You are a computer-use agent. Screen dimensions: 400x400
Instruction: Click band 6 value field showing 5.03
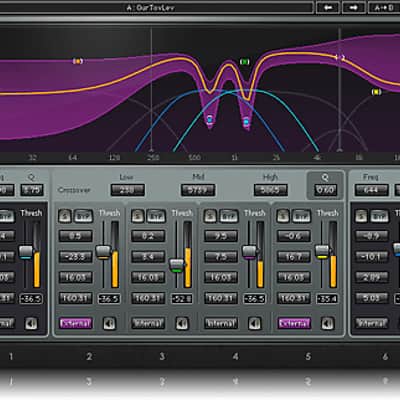pos(372,298)
